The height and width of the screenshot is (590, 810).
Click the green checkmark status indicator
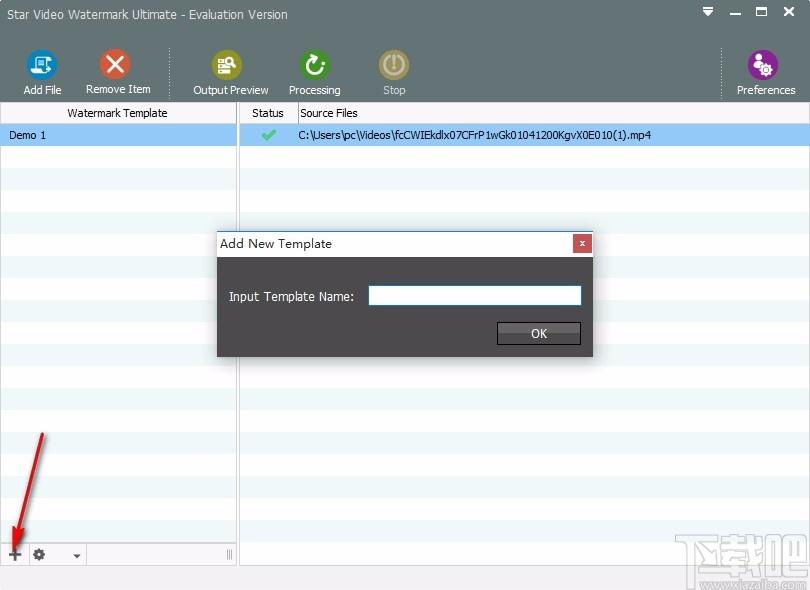(x=269, y=135)
